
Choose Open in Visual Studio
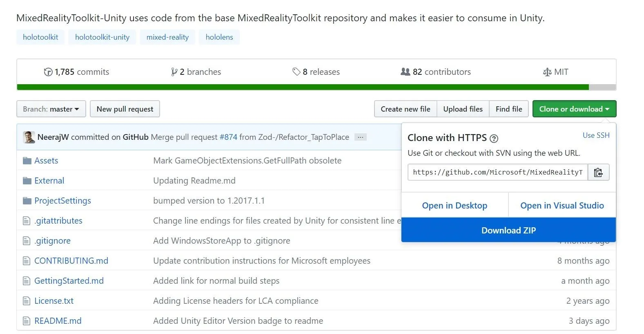click(562, 205)
